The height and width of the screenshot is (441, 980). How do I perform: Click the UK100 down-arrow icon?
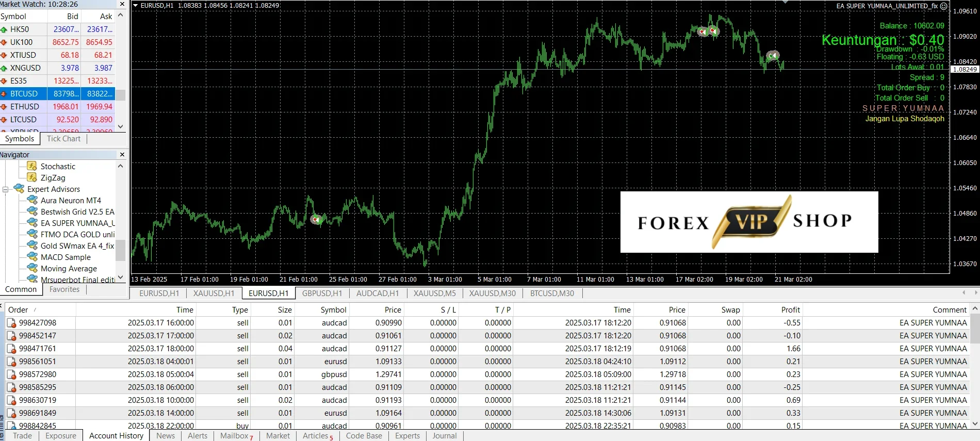pyautogui.click(x=4, y=42)
